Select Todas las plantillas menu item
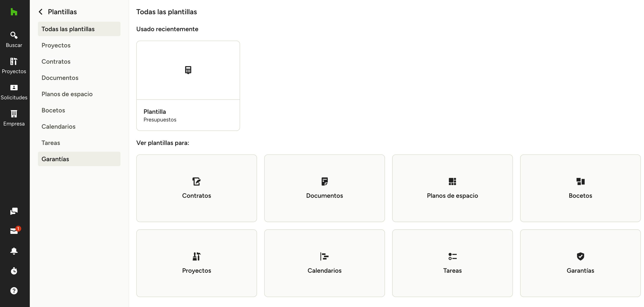The width and height of the screenshot is (644, 307). click(79, 29)
